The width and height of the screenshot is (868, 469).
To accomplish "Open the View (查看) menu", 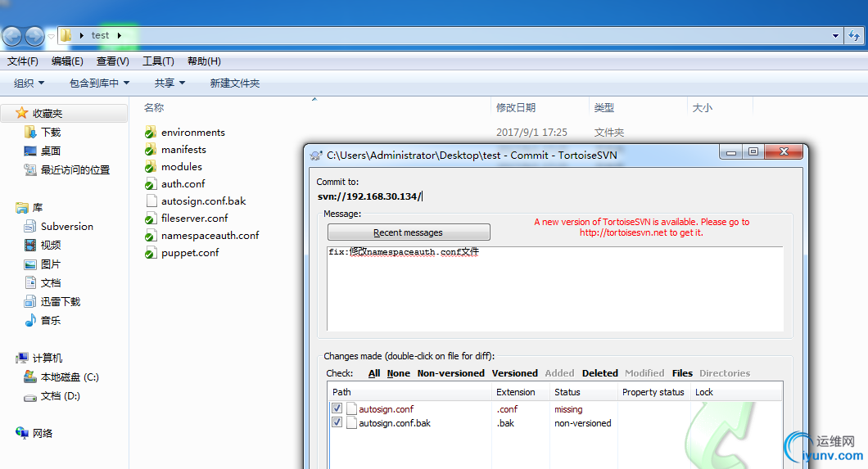I will (112, 61).
